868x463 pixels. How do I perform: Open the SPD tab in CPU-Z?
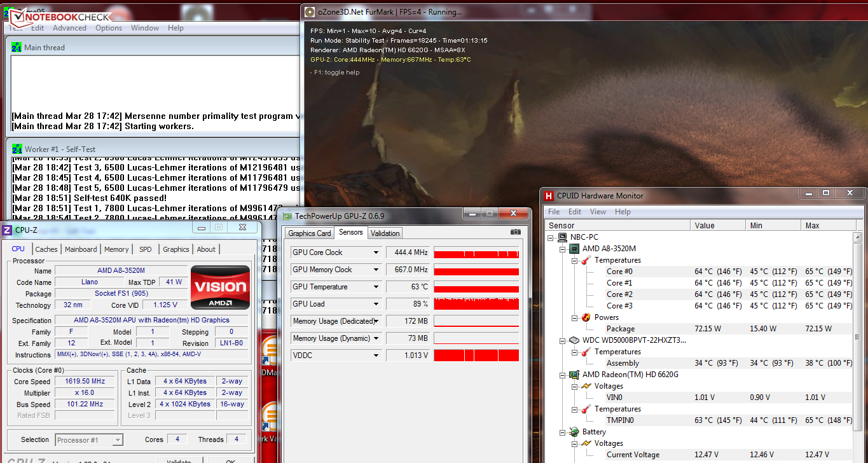pos(146,249)
